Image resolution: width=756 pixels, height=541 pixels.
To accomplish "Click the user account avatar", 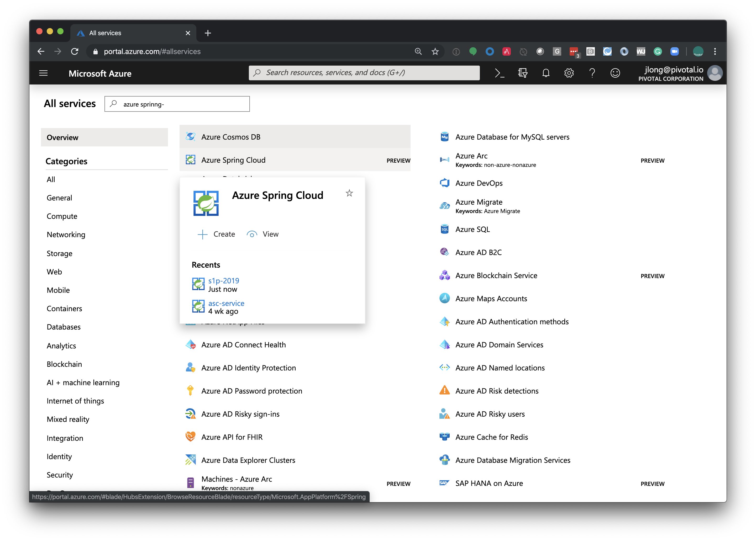I will pyautogui.click(x=715, y=73).
